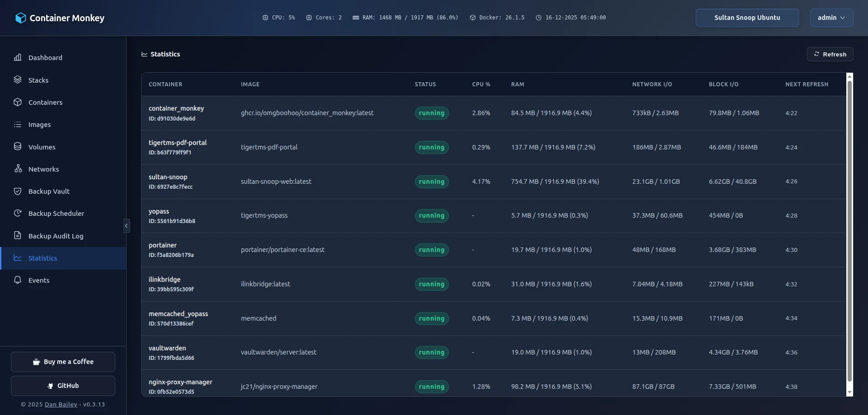The width and height of the screenshot is (868, 415).
Task: Click the vertical scrollbar down arrow
Action: click(x=850, y=393)
